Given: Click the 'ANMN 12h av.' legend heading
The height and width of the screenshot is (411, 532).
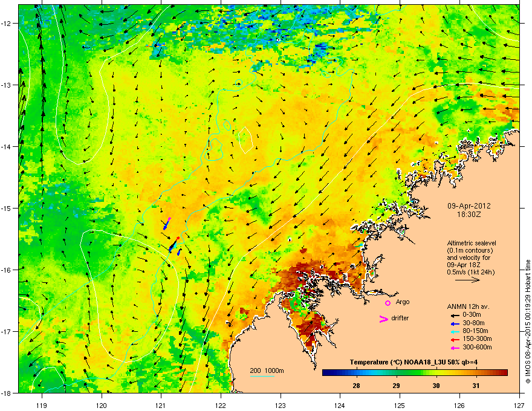Looking at the screenshot, I should click(468, 306).
